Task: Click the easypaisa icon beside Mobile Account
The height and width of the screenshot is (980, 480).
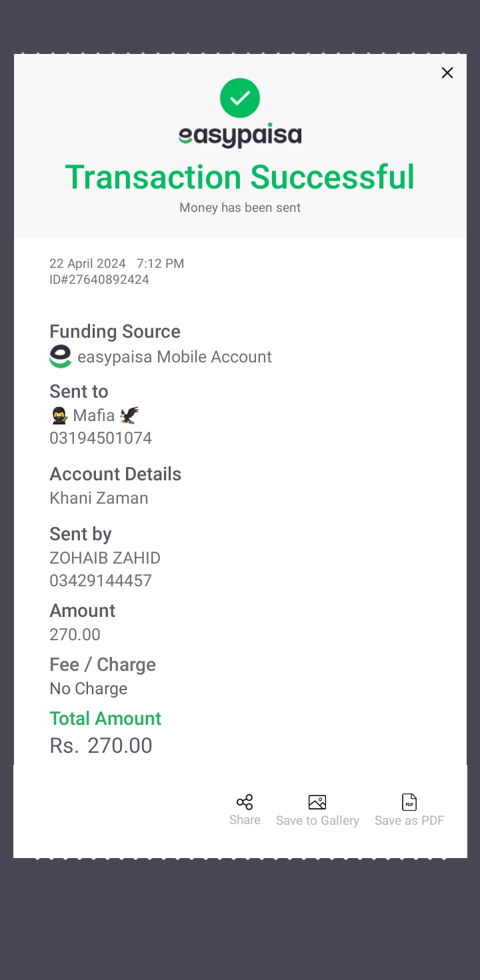Action: (x=61, y=356)
